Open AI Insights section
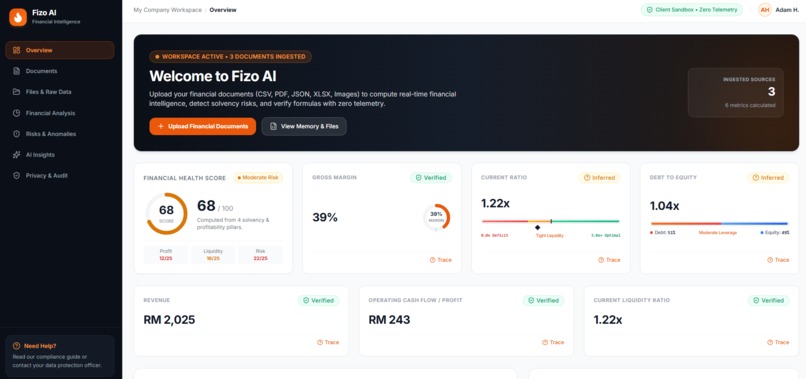The width and height of the screenshot is (806, 379). (x=60, y=155)
